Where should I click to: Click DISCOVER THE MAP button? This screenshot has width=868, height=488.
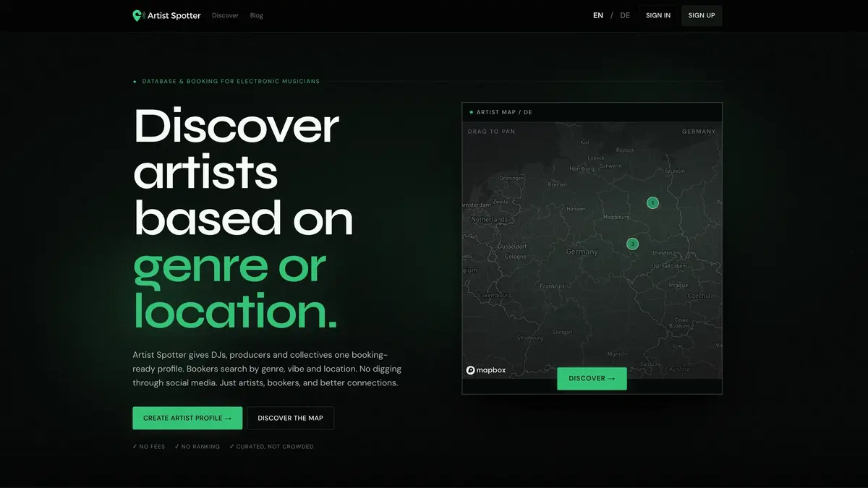291,418
